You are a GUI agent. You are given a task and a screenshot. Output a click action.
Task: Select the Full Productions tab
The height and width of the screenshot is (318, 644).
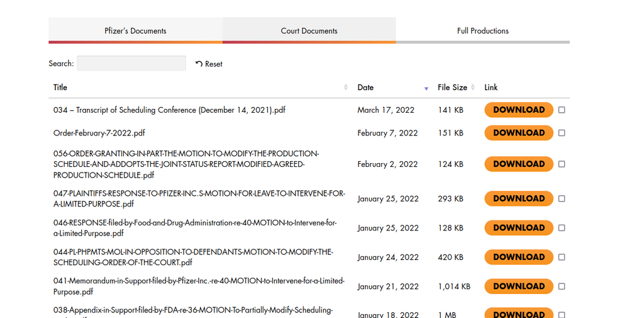pos(482,31)
